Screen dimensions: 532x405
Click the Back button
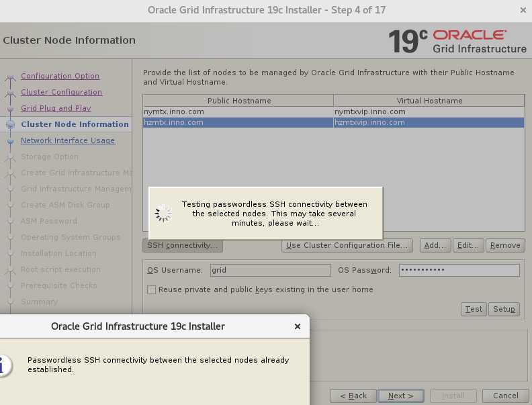[353, 396]
